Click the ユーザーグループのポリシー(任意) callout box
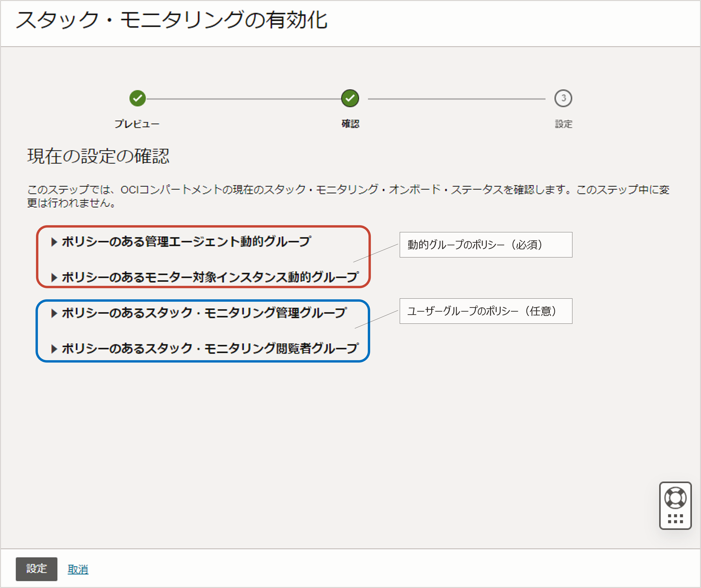 point(486,311)
